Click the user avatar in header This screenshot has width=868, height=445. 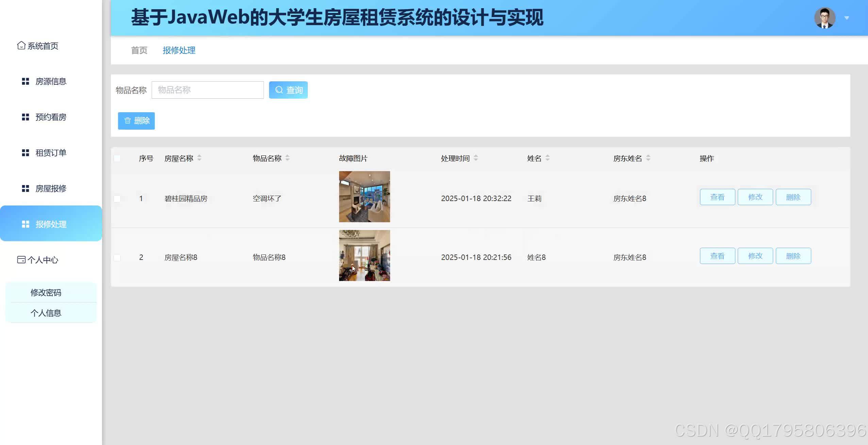[x=824, y=18]
